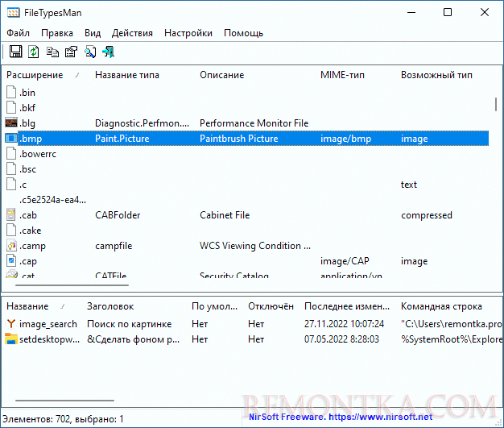504x428 pixels.
Task: Click the CABFolder type name cell
Action: 118,215
